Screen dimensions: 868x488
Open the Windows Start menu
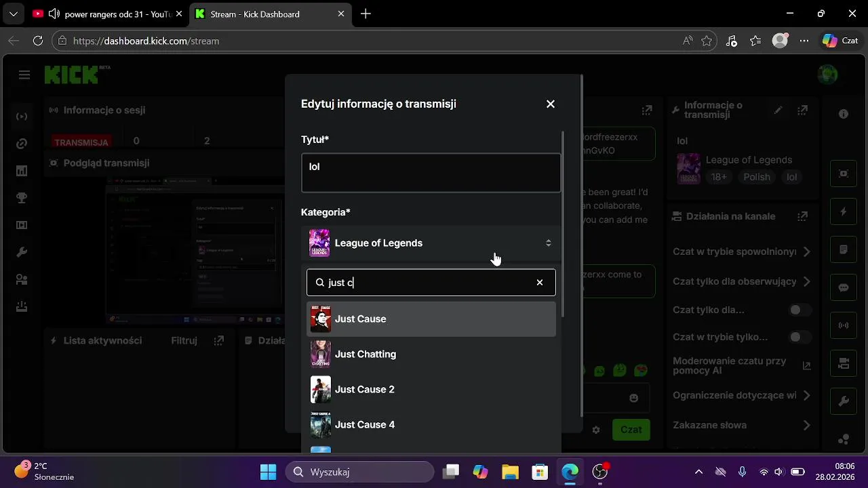click(269, 472)
